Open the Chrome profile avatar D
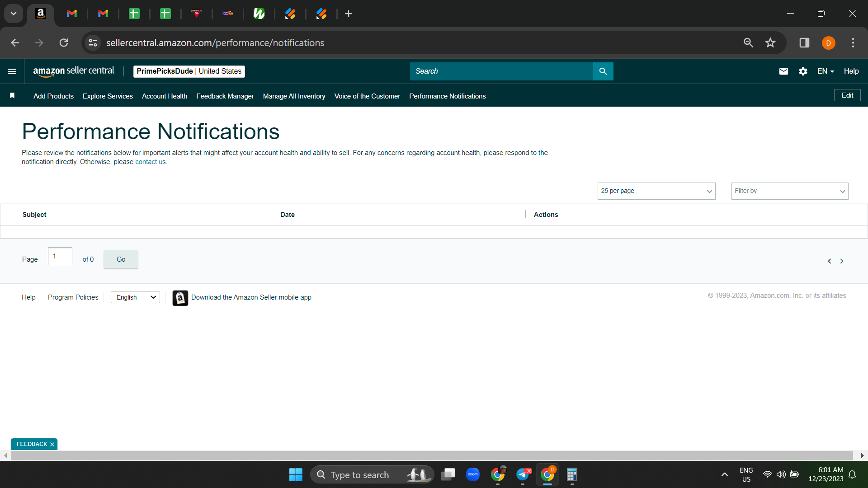The image size is (868, 488). tap(828, 43)
